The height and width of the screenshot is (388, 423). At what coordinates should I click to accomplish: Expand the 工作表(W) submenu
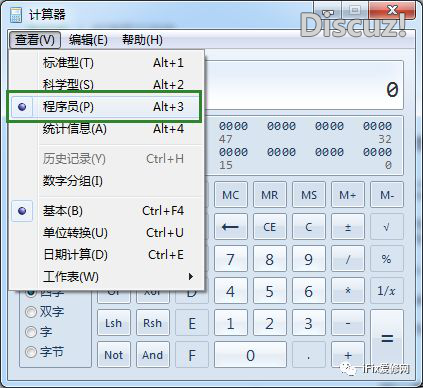(106, 277)
